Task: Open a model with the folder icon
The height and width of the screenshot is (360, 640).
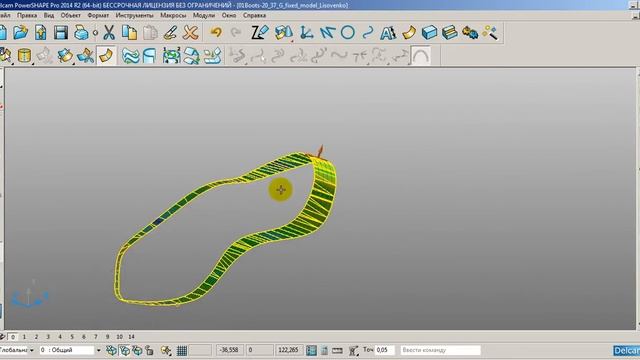Action: [x=20, y=33]
